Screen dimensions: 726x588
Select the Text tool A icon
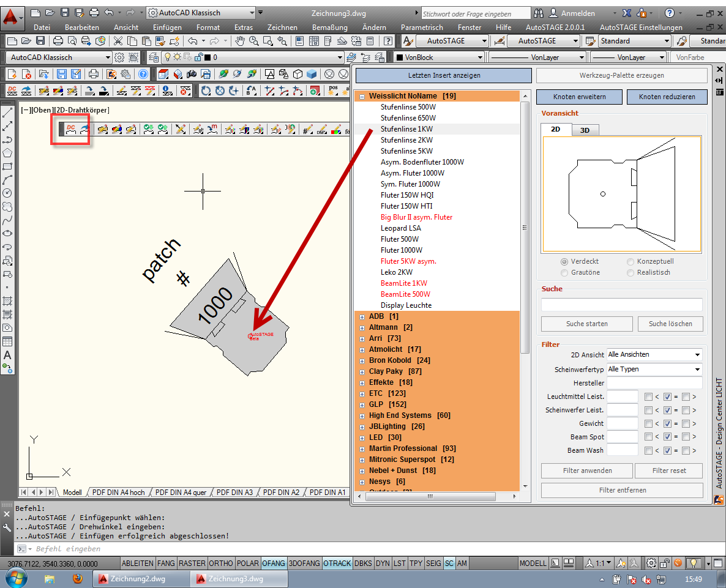click(x=7, y=355)
